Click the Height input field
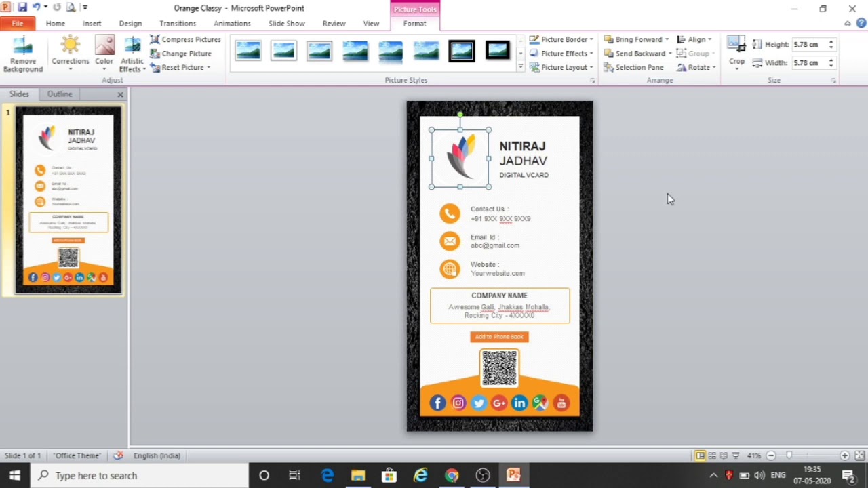 point(809,45)
